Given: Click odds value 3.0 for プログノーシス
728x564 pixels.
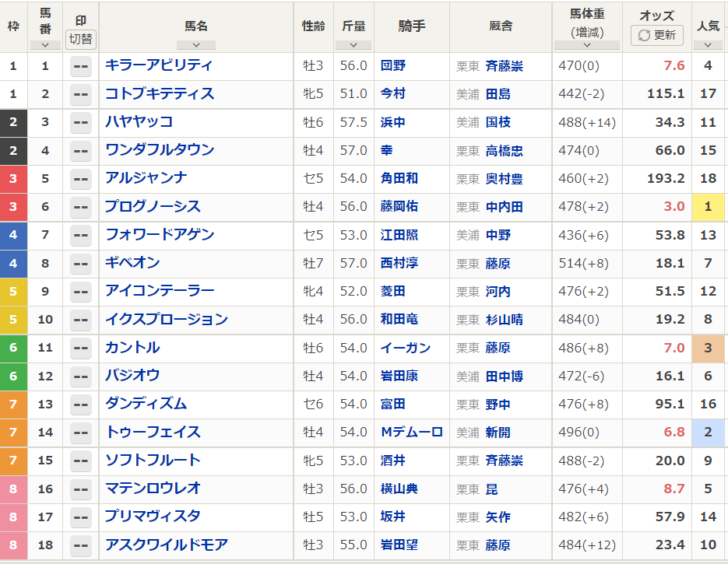Looking at the screenshot, I should coord(674,206).
